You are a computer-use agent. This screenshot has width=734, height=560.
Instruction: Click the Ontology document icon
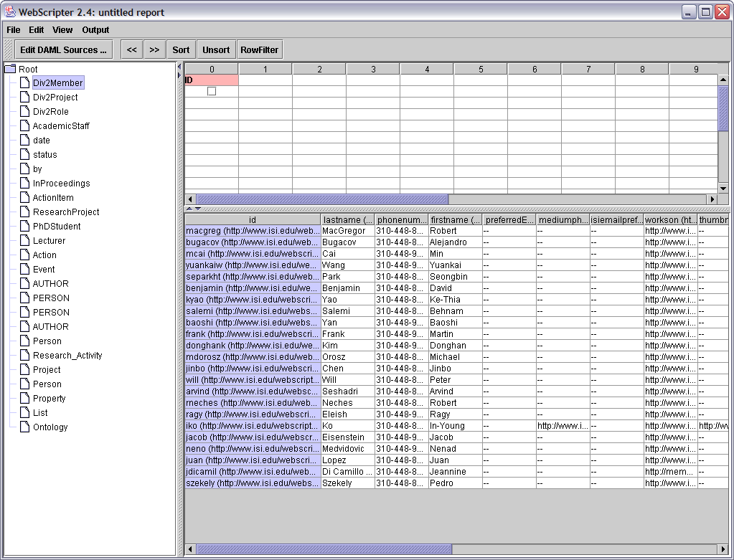point(24,427)
